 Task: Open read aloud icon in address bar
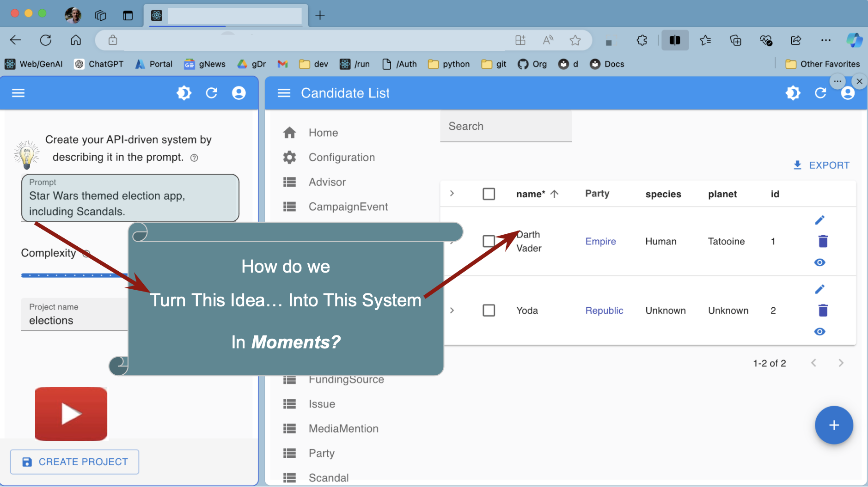(548, 40)
